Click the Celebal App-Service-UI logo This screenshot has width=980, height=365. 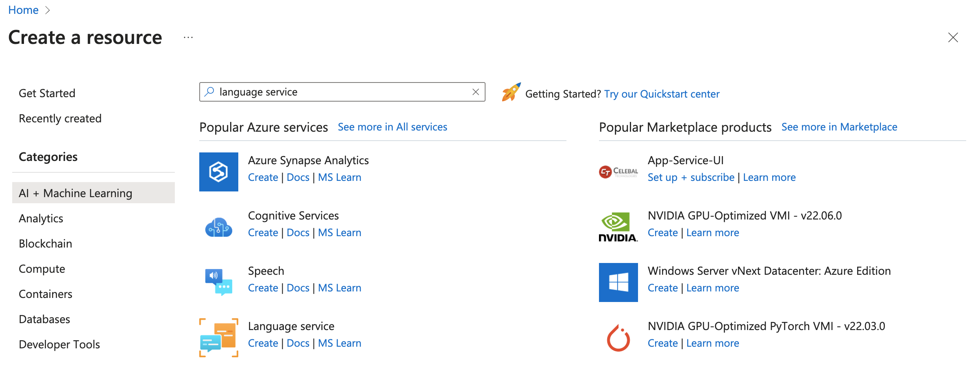(x=618, y=172)
